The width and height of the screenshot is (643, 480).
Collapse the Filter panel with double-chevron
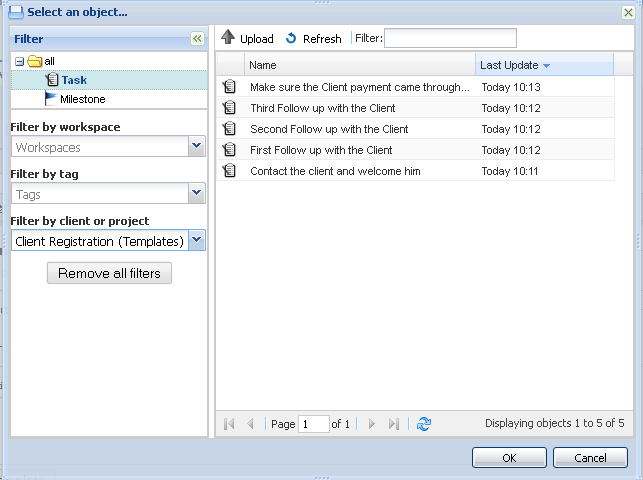197,39
